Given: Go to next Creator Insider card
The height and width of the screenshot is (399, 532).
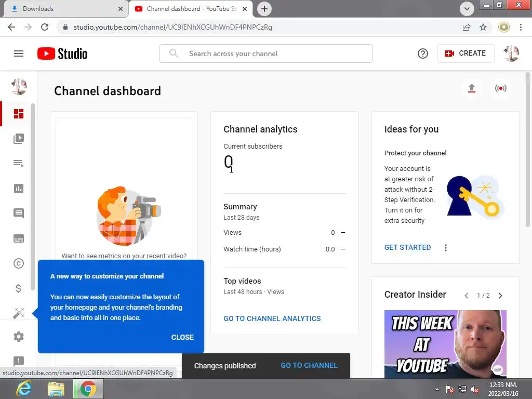Looking at the screenshot, I should pyautogui.click(x=500, y=296).
